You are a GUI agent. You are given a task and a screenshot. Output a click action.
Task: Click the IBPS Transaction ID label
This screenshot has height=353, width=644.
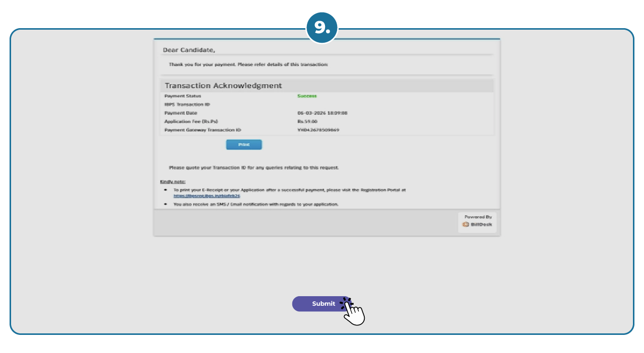[187, 104]
